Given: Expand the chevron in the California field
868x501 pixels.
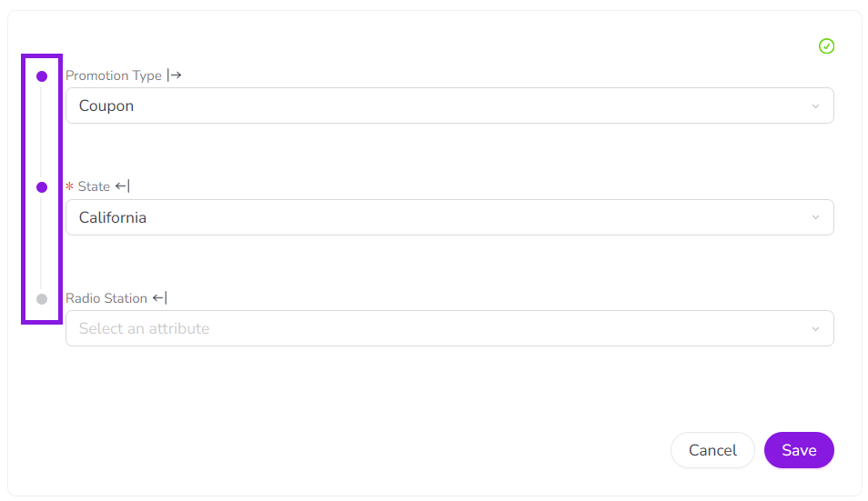Looking at the screenshot, I should click(x=815, y=217).
